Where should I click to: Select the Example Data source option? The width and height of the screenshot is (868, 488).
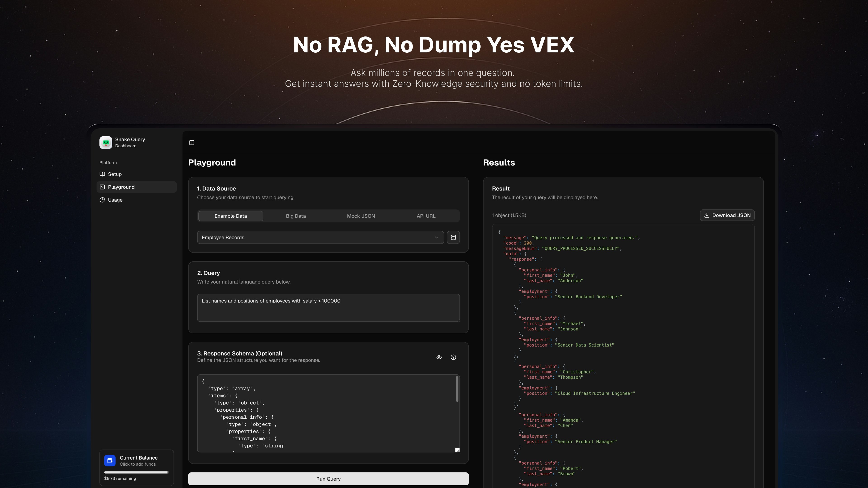(231, 216)
